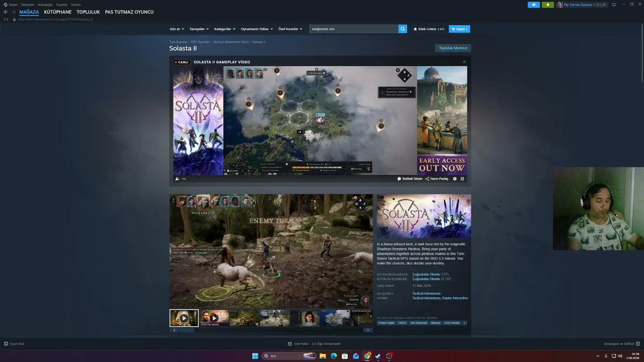
Task: Select the Tek Oyunculu tag
Action: coord(419,323)
